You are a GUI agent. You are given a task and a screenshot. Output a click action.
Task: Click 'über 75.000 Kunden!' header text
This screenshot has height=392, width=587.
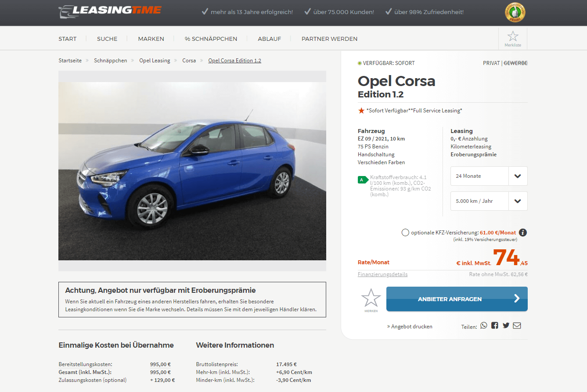click(x=344, y=12)
